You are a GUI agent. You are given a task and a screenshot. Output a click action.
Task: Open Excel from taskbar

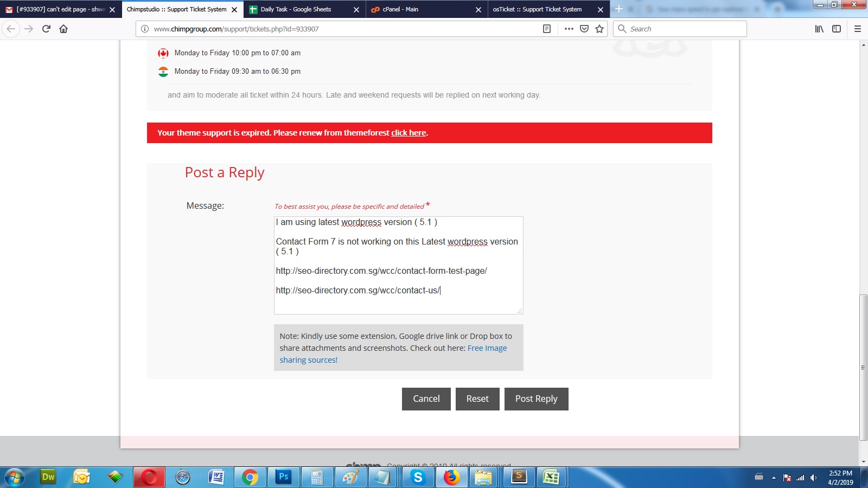[x=552, y=477]
